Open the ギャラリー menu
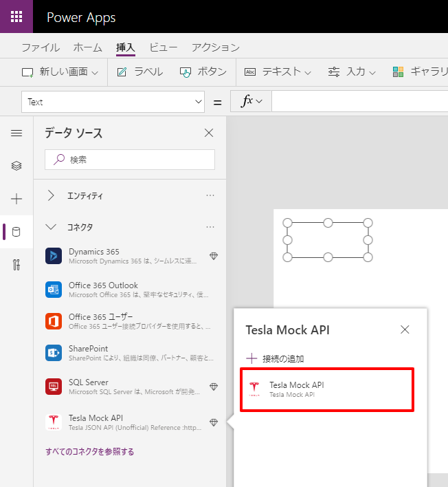The width and height of the screenshot is (448, 487). tap(420, 72)
